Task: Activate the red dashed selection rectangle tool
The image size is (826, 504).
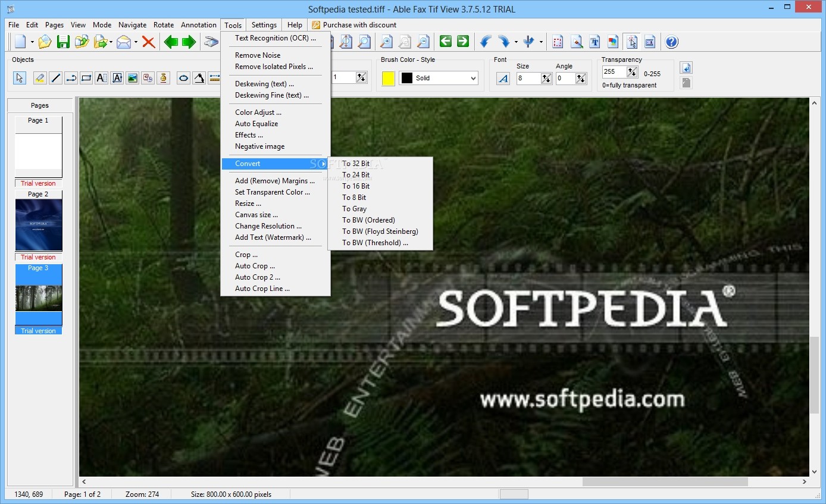Action: (558, 42)
